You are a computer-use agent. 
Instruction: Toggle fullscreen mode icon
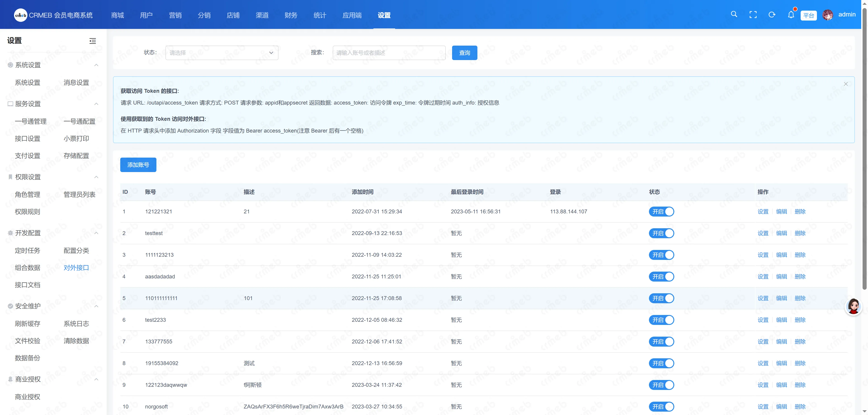[x=753, y=15]
